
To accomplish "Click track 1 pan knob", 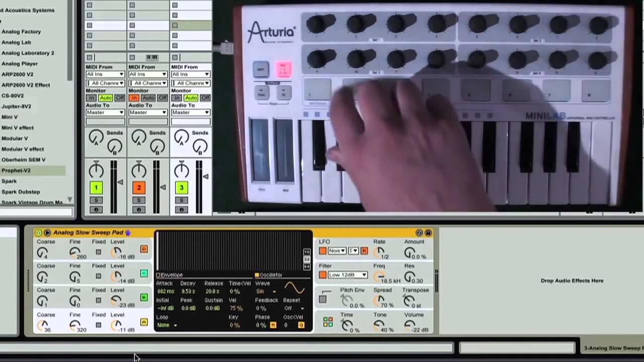I will click(96, 170).
